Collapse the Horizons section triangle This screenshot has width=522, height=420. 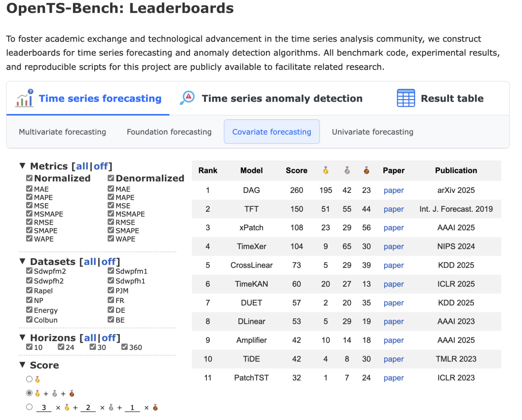23,337
